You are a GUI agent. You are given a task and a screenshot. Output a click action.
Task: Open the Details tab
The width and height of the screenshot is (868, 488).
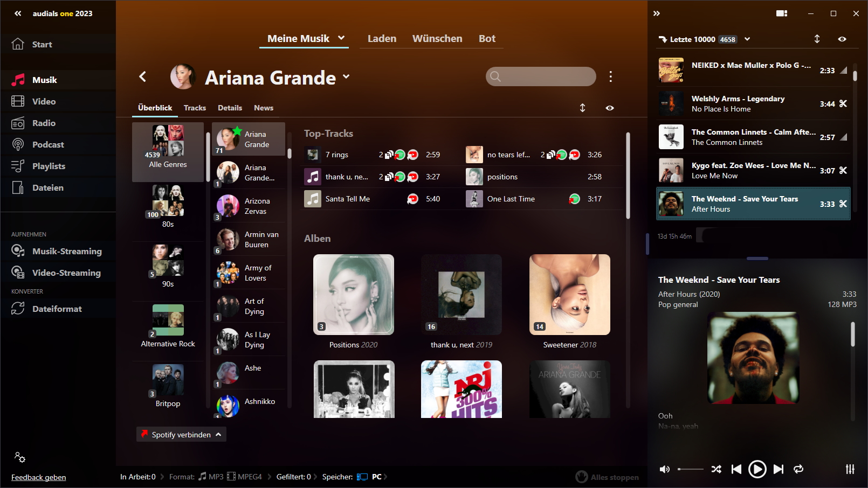click(230, 108)
